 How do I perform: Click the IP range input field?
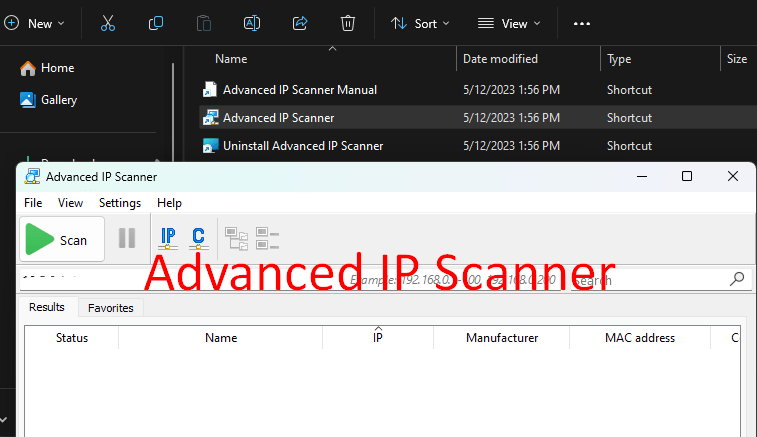(290, 280)
